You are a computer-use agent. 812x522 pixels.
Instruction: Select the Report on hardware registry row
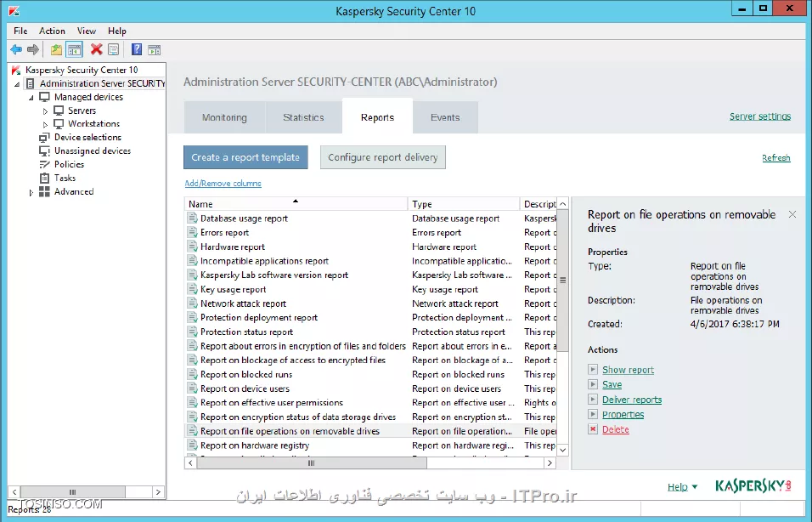click(370, 445)
